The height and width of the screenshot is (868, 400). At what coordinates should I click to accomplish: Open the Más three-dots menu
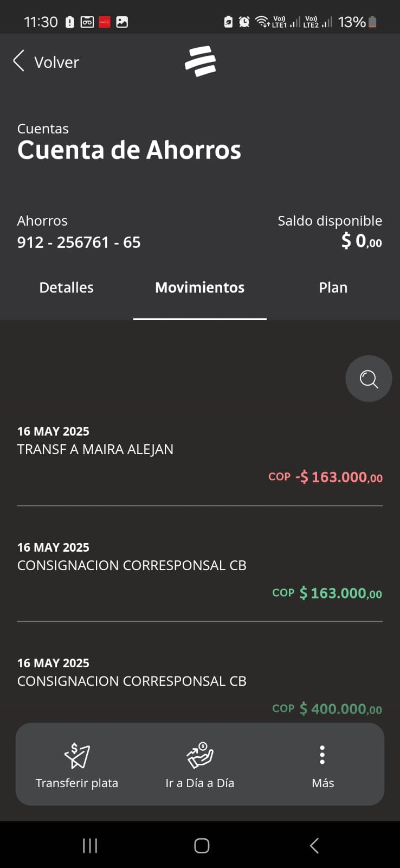coord(322,755)
